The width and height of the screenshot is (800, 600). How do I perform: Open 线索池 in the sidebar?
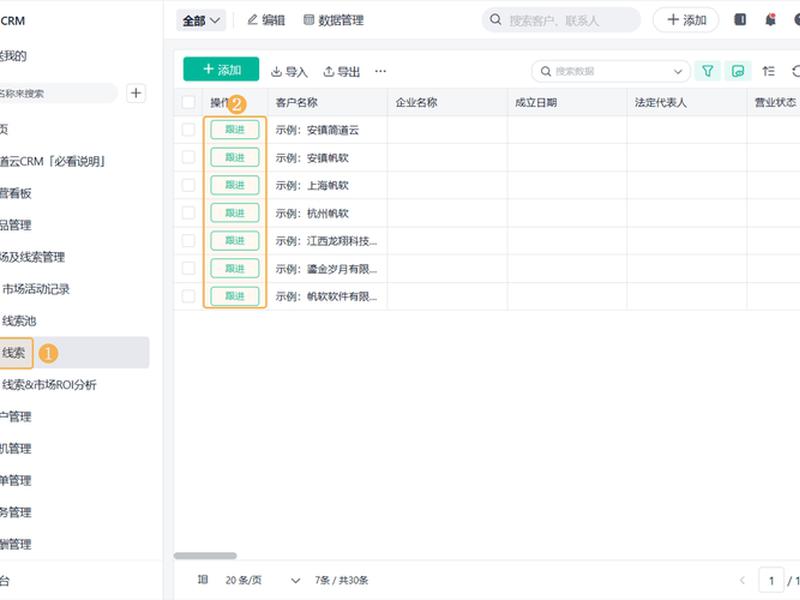(19, 321)
